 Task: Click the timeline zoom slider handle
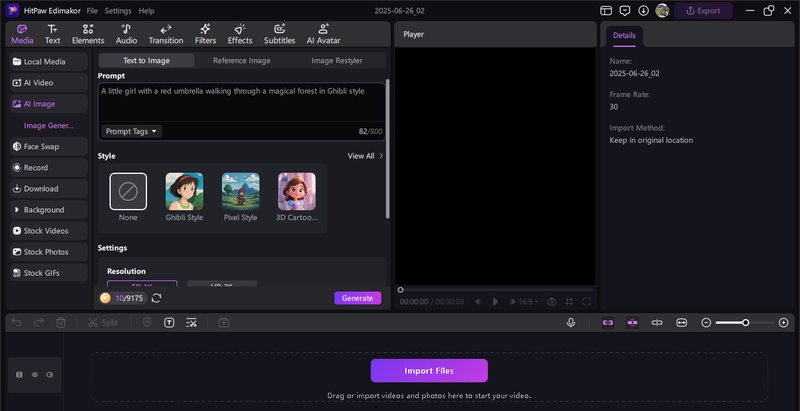point(745,323)
